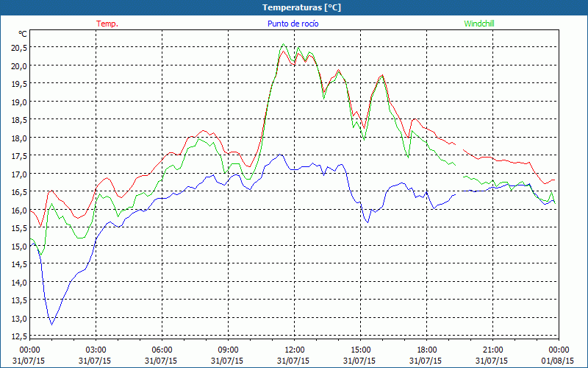Select the 13,0 y-axis value
This screenshot has width=588, height=368.
[x=18, y=319]
